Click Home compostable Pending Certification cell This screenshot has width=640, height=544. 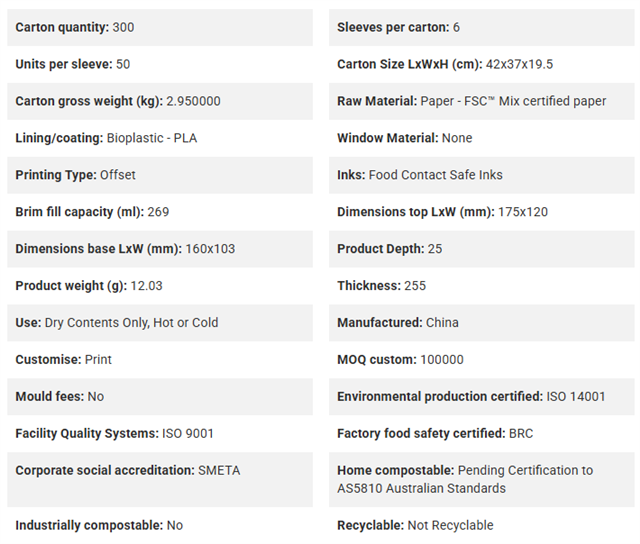click(482, 480)
